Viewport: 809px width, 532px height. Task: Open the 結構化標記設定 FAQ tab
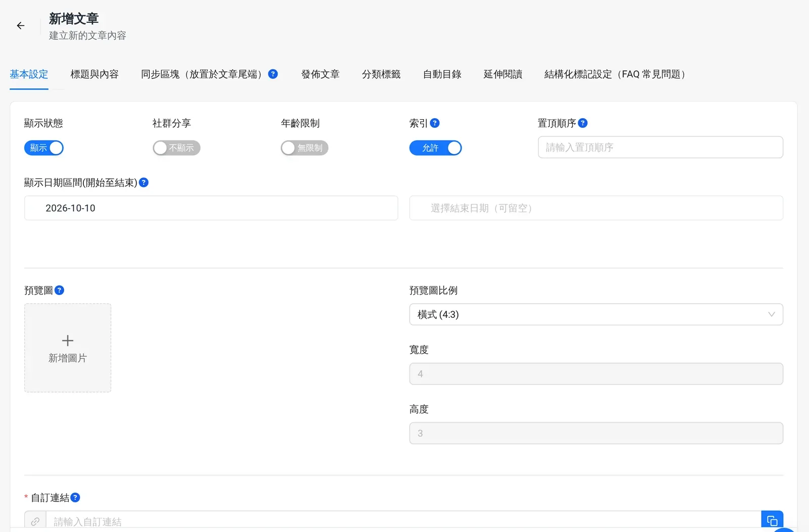[x=617, y=74]
